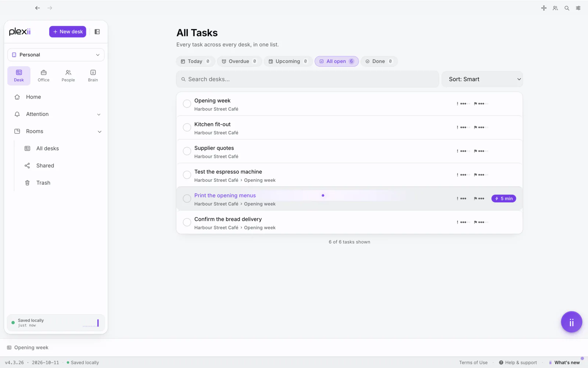Click the New desk button
The image size is (588, 368).
68,32
